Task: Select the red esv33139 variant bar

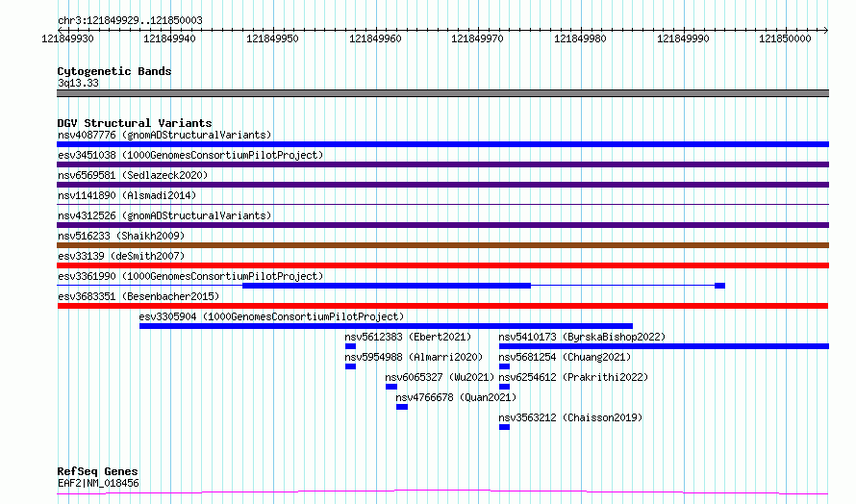Action: point(442,265)
